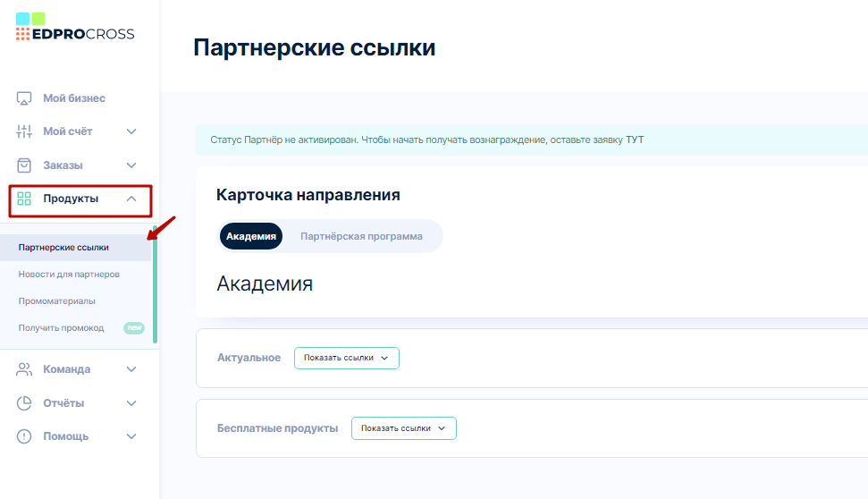
Task: Click the Мой бизнес monitor icon
Action: coord(24,98)
